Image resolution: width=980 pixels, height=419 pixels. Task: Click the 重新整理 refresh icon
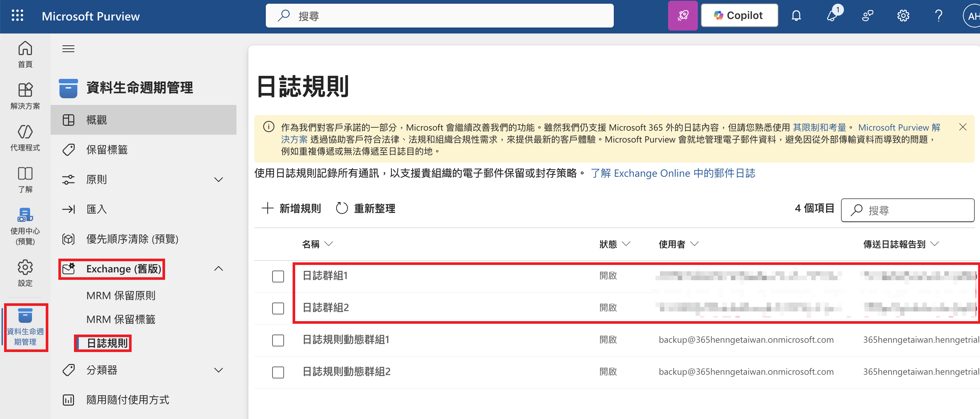coord(342,208)
